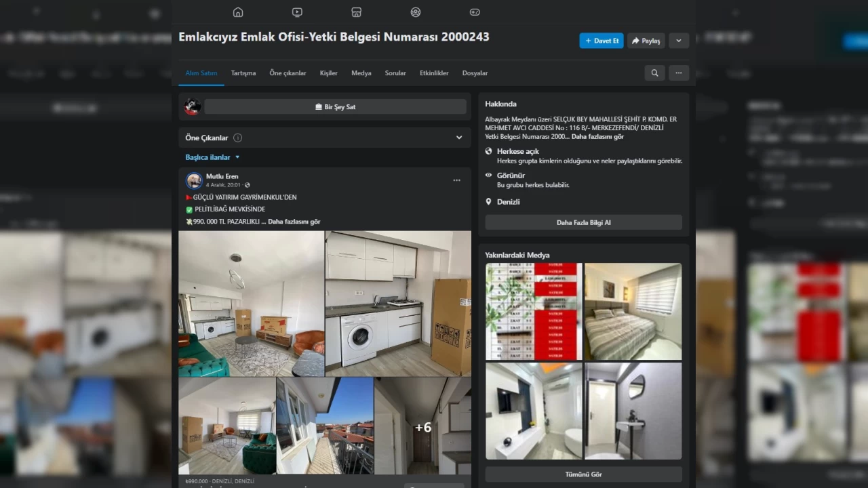Open the Marketplace icon in top bar

pos(356,12)
